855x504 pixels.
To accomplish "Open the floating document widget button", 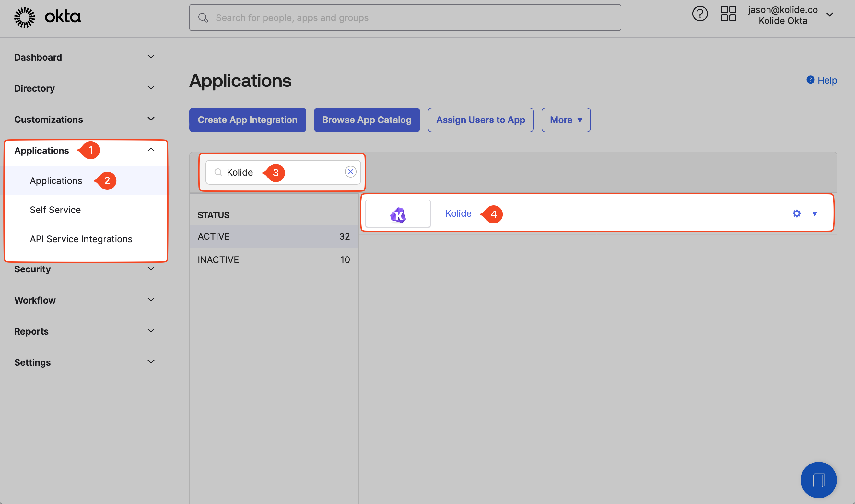I will point(818,480).
